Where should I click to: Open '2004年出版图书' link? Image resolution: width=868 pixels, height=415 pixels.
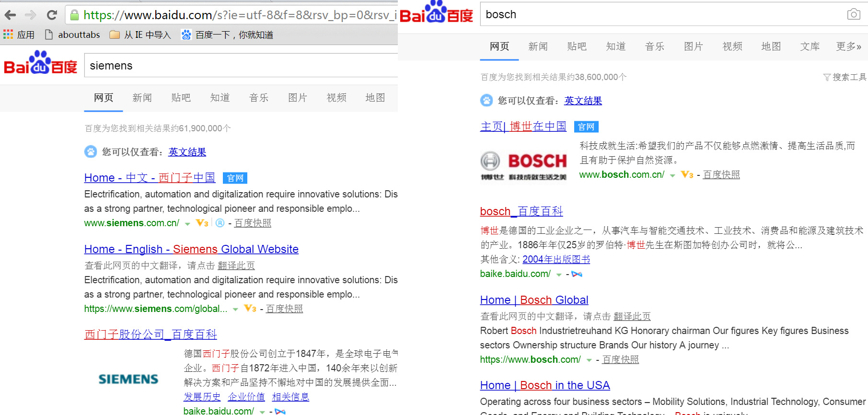tap(556, 259)
